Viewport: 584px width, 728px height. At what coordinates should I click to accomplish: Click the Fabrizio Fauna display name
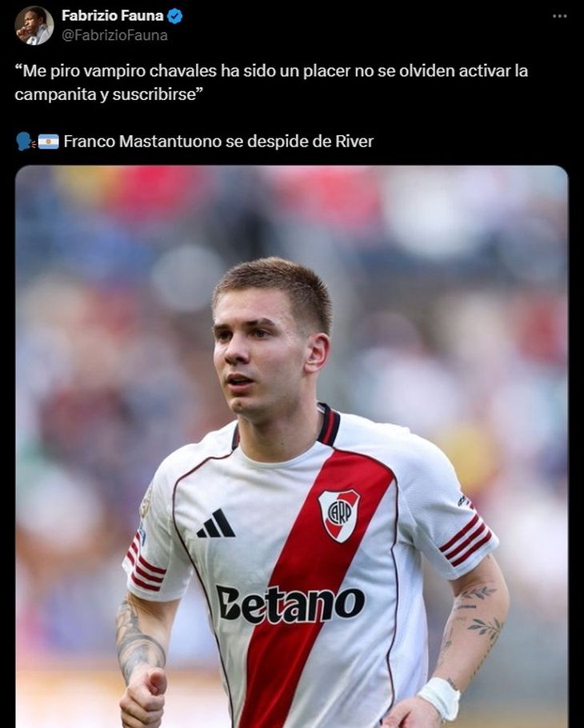112,16
